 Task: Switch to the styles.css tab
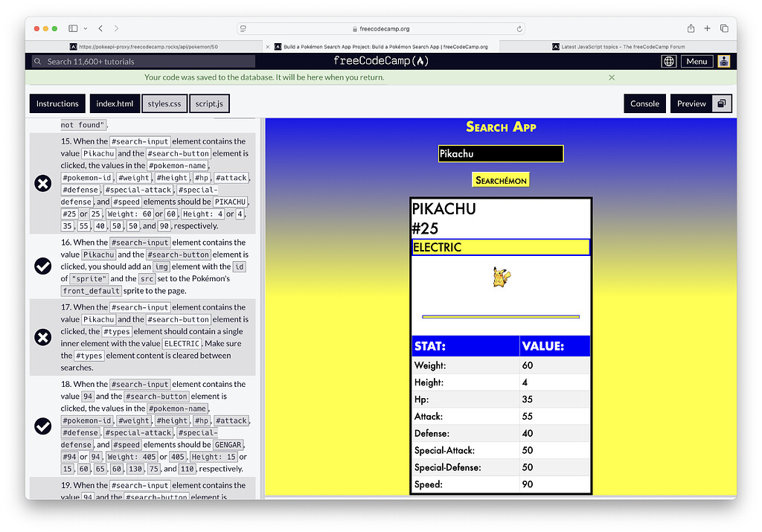(164, 103)
